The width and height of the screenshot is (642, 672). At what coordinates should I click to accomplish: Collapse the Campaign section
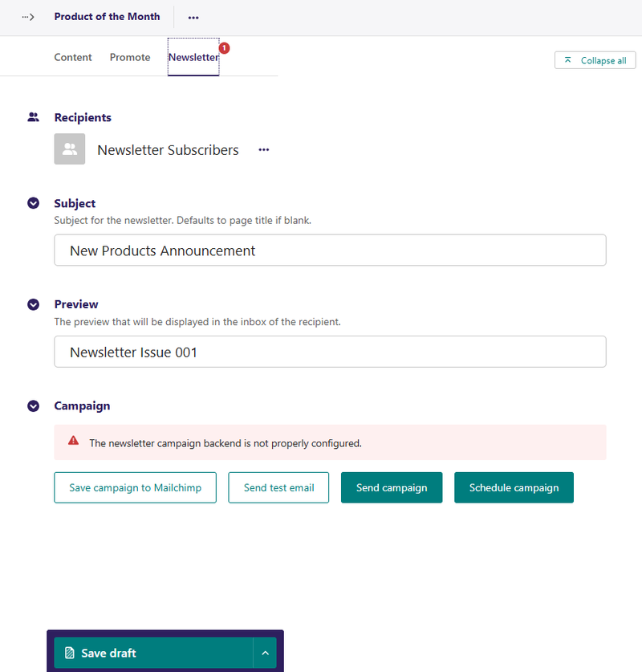(x=34, y=405)
